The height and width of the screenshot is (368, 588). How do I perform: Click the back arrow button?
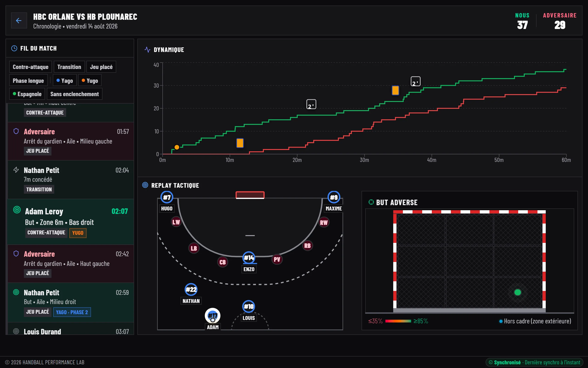coord(19,20)
